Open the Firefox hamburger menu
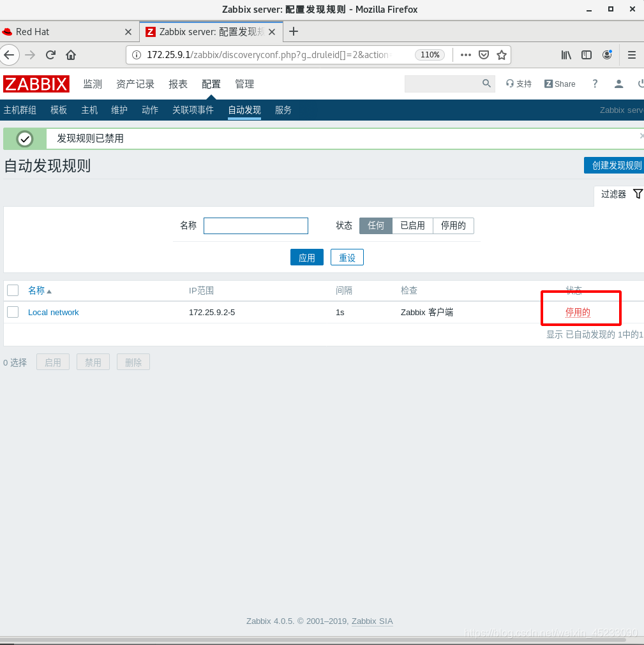 632,55
